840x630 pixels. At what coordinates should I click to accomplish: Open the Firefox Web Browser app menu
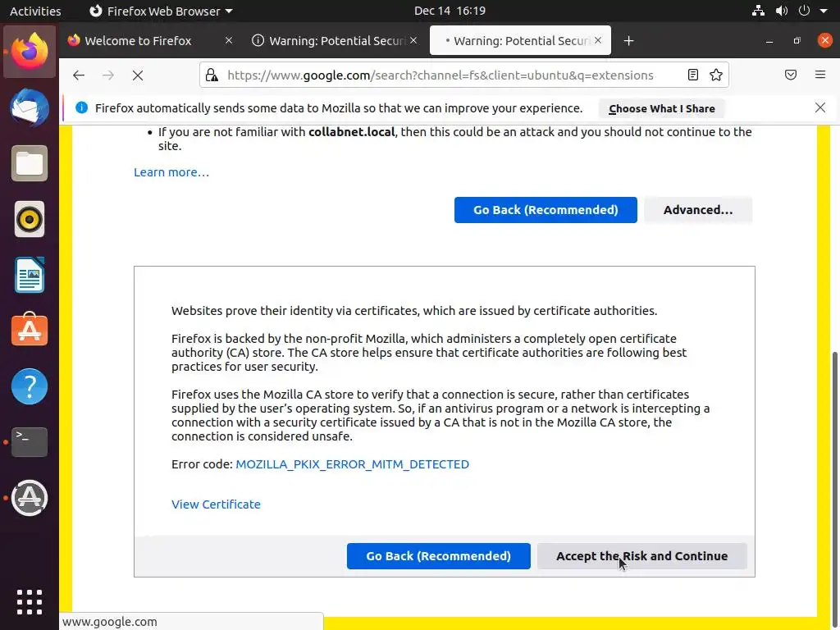[x=161, y=11]
